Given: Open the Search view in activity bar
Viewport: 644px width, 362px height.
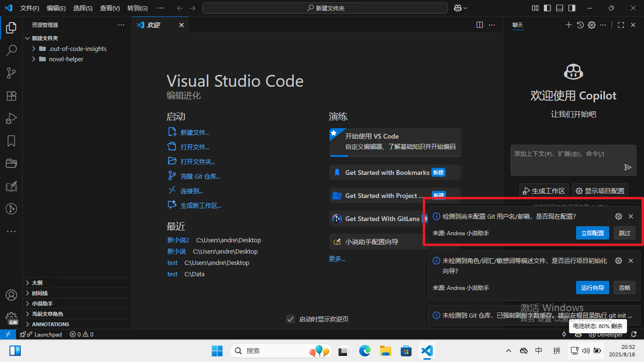Looking at the screenshot, I should (11, 50).
